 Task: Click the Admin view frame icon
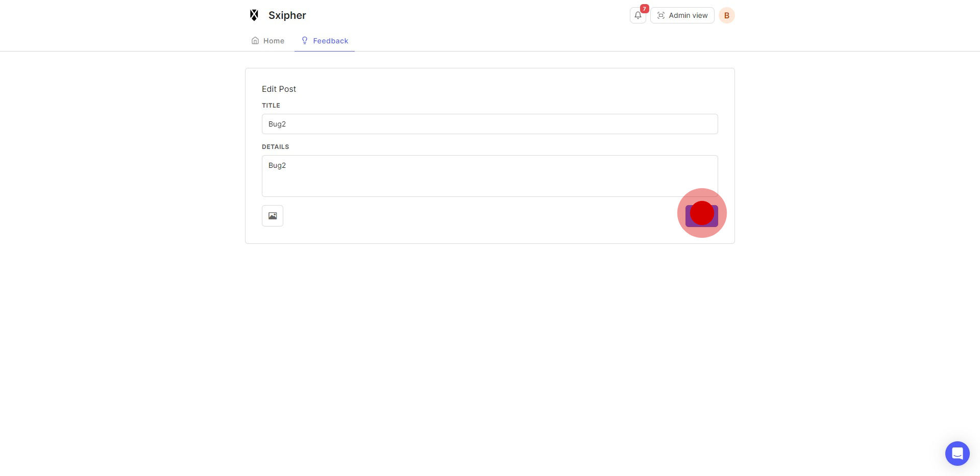pos(661,15)
